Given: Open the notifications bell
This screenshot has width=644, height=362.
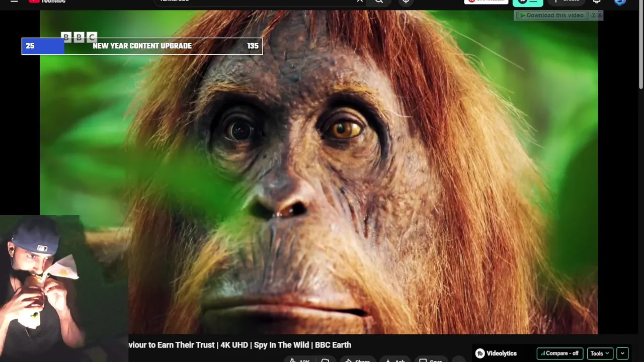Looking at the screenshot, I should 597,2.
